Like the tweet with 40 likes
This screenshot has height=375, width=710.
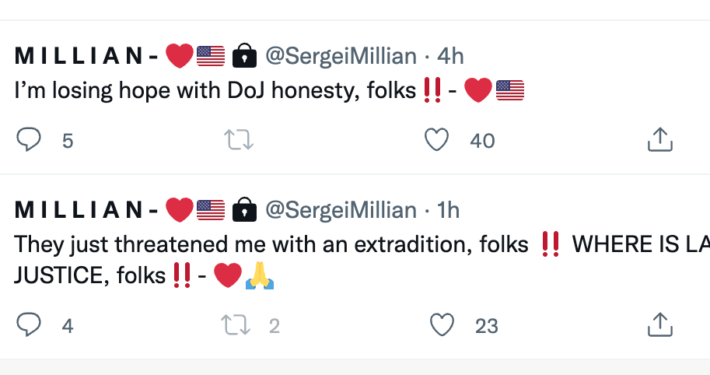(437, 139)
